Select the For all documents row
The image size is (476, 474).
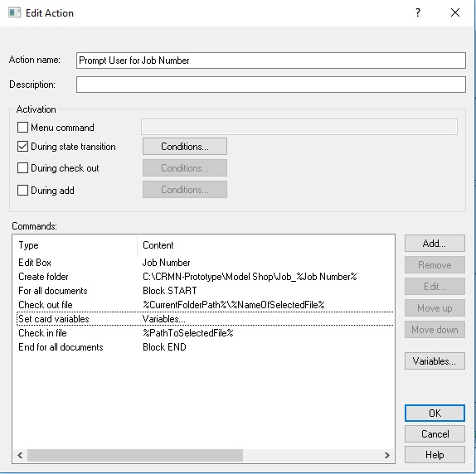click(205, 291)
